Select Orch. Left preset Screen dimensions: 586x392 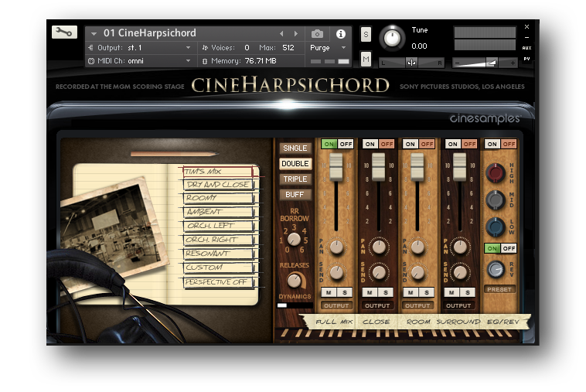[x=219, y=226]
